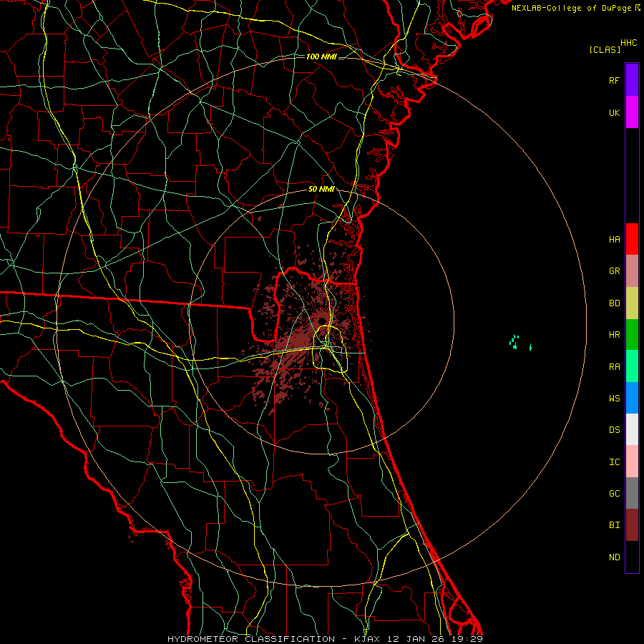The image size is (644, 644).
Task: Click the GC legend label
Action: [614, 493]
